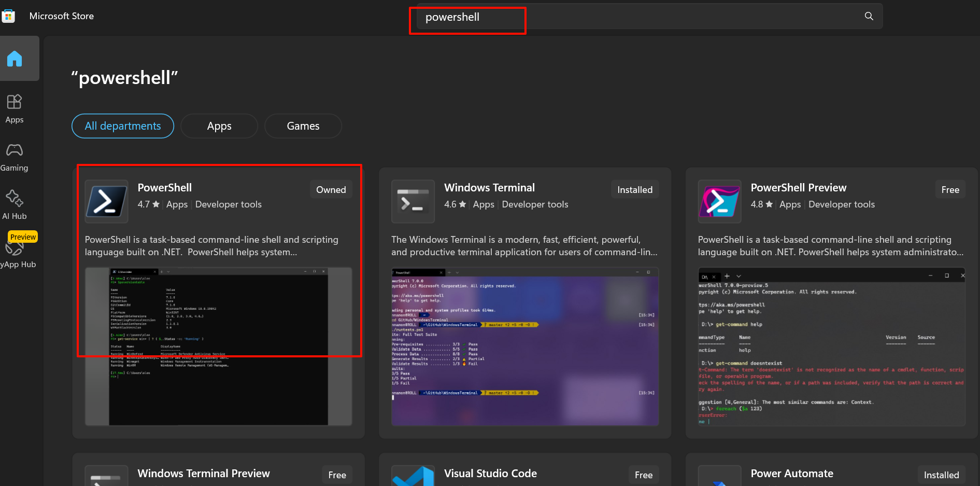Click Developer tools under PowerShell Preview
The width and height of the screenshot is (980, 486).
[x=842, y=204]
